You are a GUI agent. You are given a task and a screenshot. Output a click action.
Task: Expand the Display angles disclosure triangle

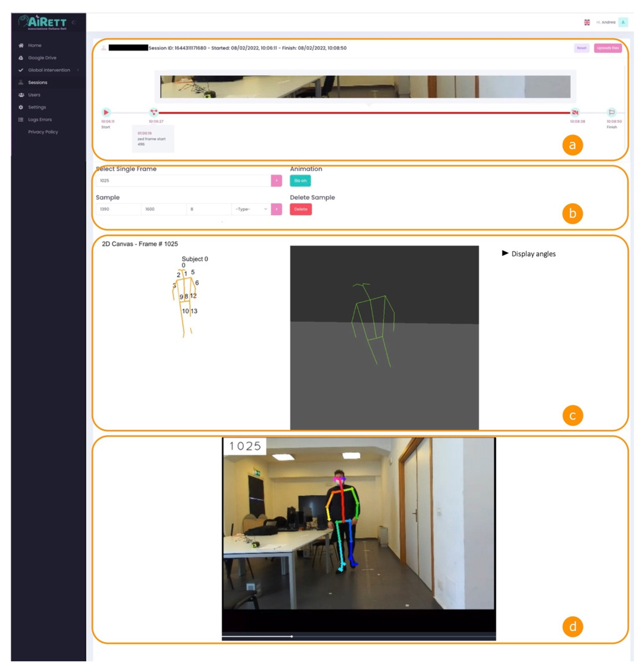tap(505, 253)
